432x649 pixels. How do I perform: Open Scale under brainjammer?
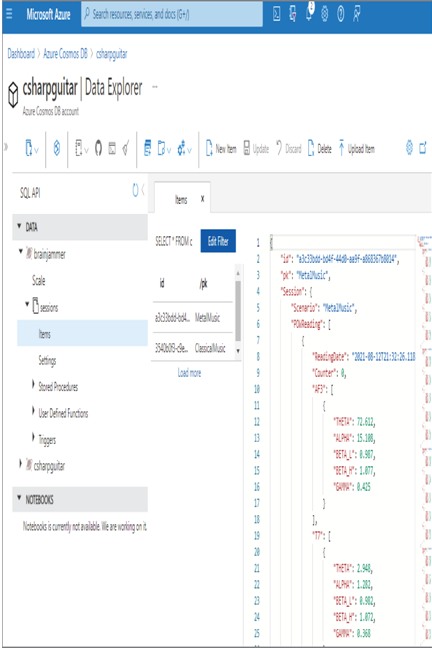tap(38, 281)
